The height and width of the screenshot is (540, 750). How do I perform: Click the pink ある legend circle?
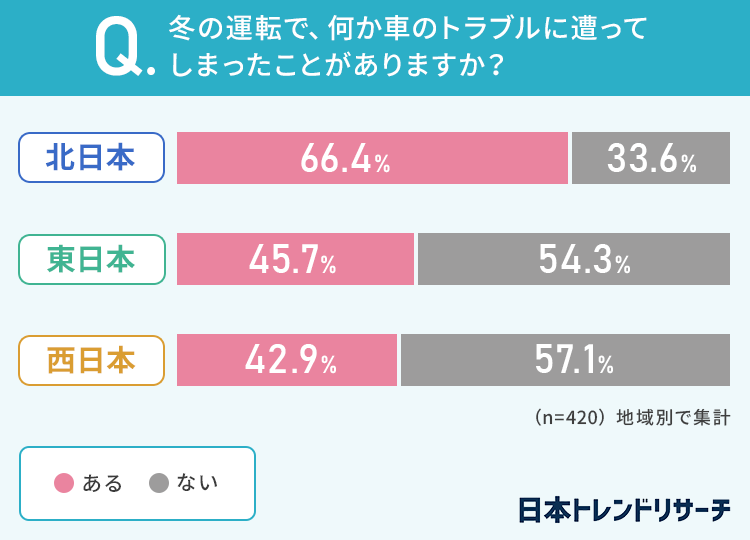pyautogui.click(x=64, y=483)
